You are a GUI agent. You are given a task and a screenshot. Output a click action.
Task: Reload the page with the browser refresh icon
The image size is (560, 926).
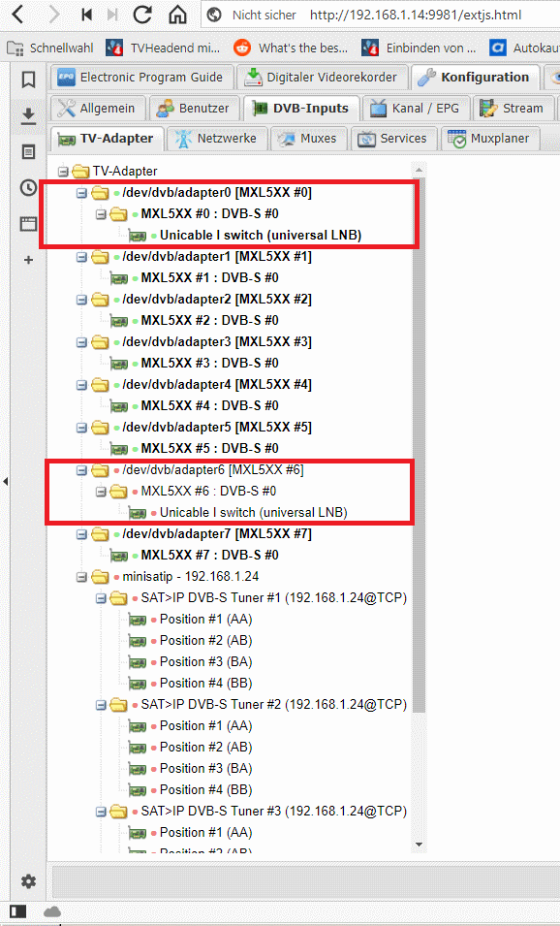click(x=142, y=15)
